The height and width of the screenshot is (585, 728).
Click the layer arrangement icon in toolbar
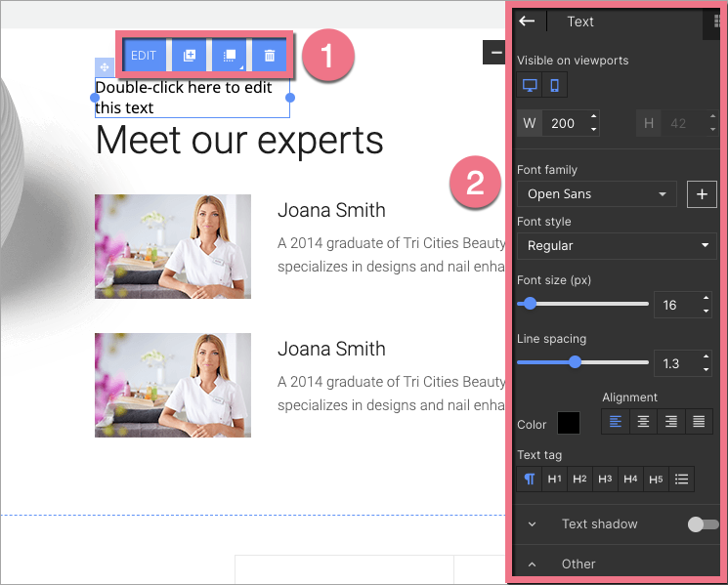click(230, 56)
